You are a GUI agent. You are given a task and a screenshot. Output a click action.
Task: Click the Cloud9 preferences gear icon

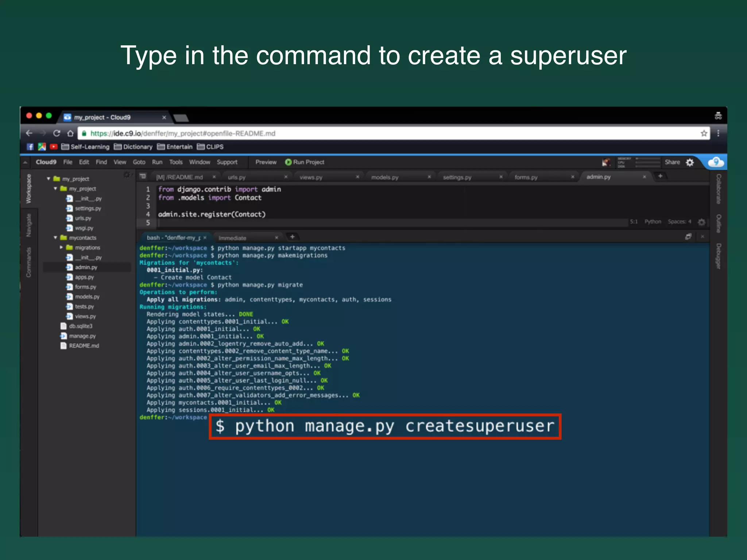(x=690, y=162)
